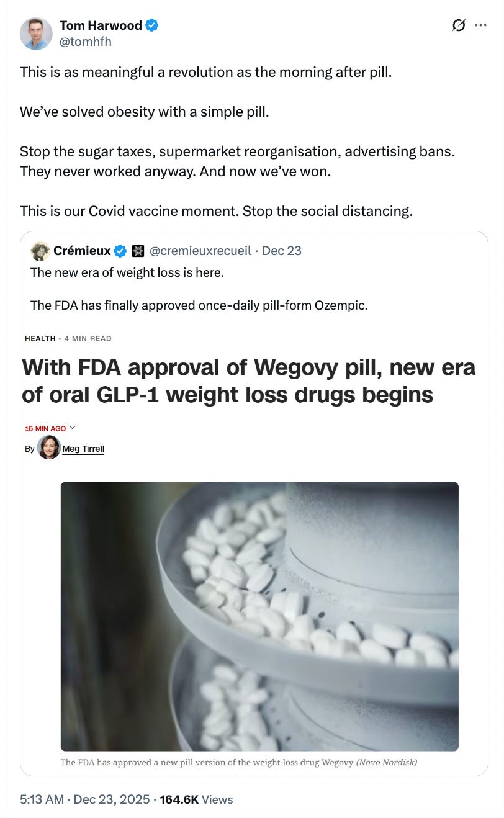
Task: Click the Dec 23 quoted tweet date
Action: click(282, 251)
